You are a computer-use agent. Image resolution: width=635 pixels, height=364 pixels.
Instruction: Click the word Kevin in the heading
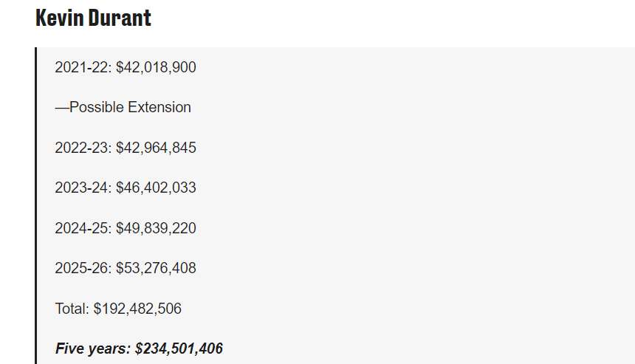click(59, 18)
